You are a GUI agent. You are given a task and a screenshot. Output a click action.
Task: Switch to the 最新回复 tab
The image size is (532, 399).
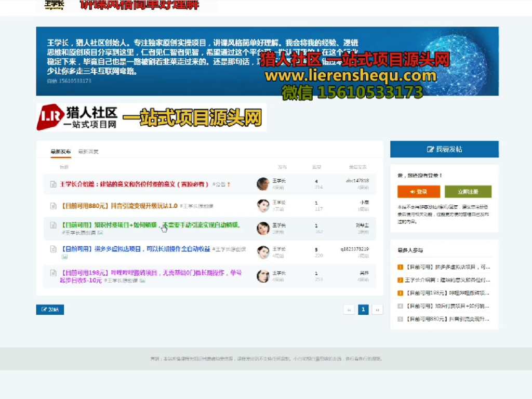[x=88, y=152]
